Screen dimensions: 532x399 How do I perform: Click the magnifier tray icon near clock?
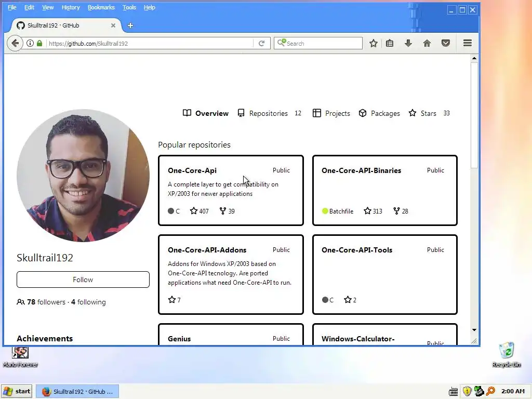(490, 391)
